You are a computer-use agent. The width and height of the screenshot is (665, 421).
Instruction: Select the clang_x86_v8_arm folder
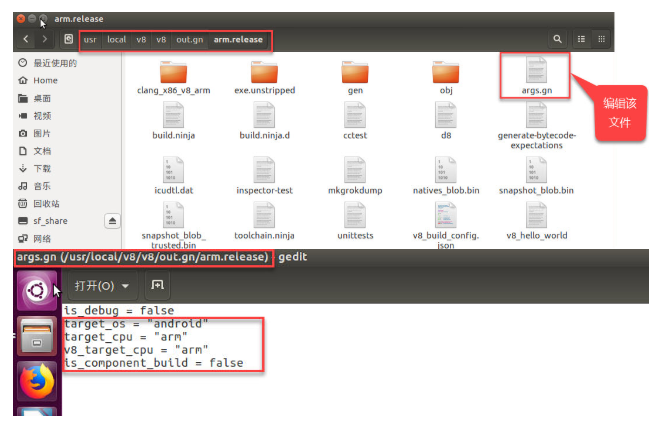click(x=173, y=78)
